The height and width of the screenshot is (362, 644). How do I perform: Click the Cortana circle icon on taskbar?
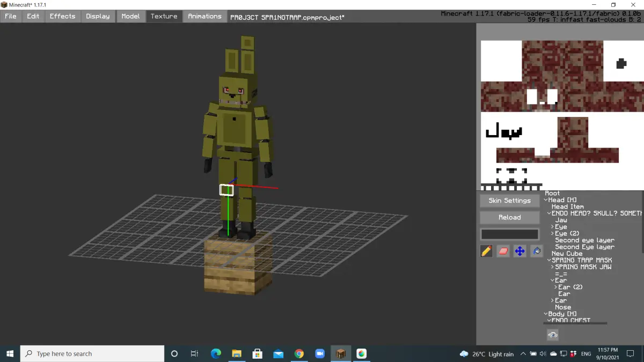pos(174,353)
